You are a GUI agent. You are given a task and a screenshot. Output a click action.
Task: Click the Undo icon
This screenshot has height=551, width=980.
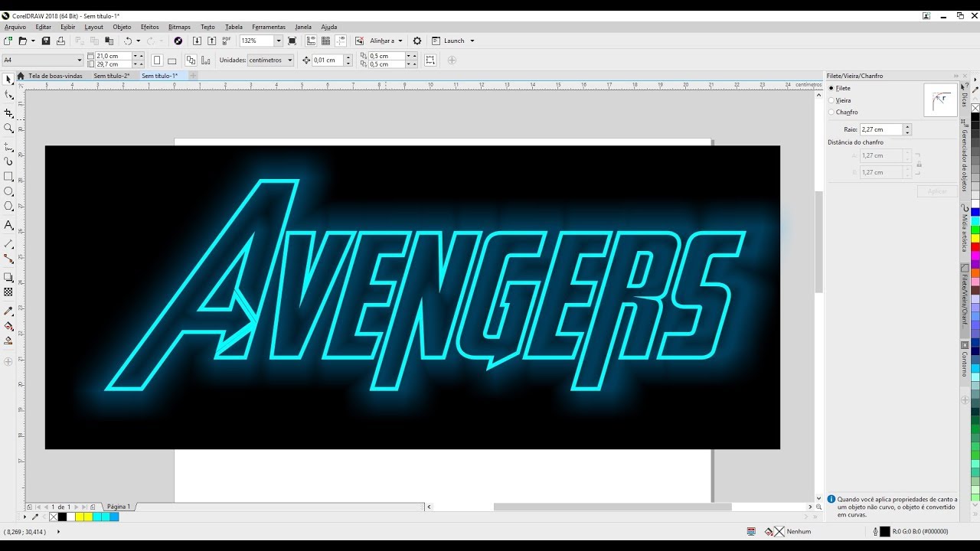[x=128, y=41]
